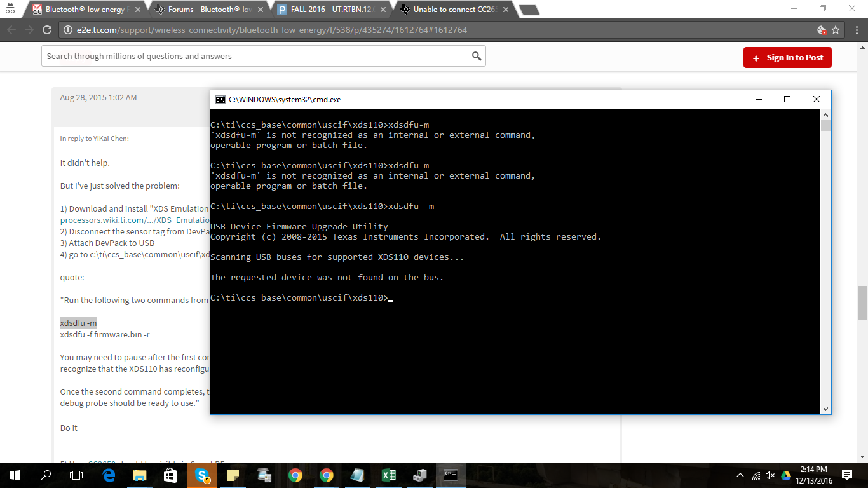Open the Windows Store from taskbar

pyautogui.click(x=170, y=475)
